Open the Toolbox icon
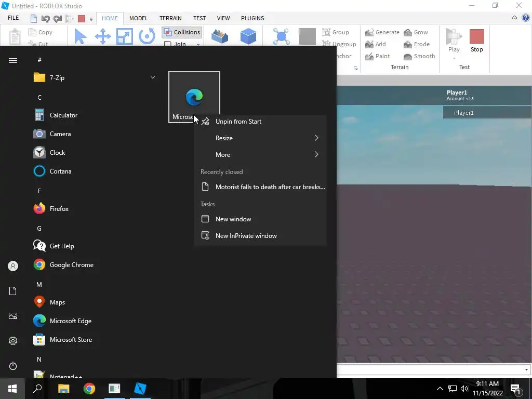Viewport: 532px width, 399px height. [x=220, y=36]
